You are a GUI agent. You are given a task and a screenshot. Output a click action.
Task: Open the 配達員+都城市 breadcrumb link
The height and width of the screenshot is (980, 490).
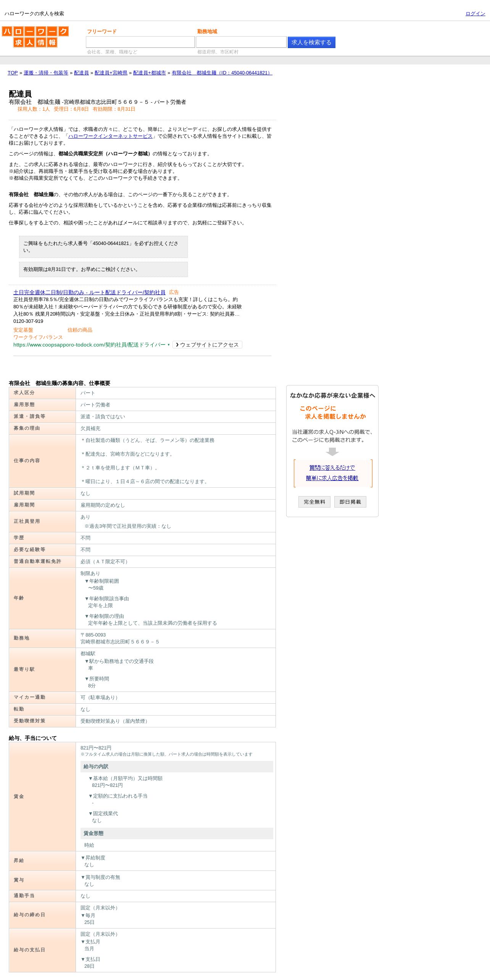click(x=150, y=73)
